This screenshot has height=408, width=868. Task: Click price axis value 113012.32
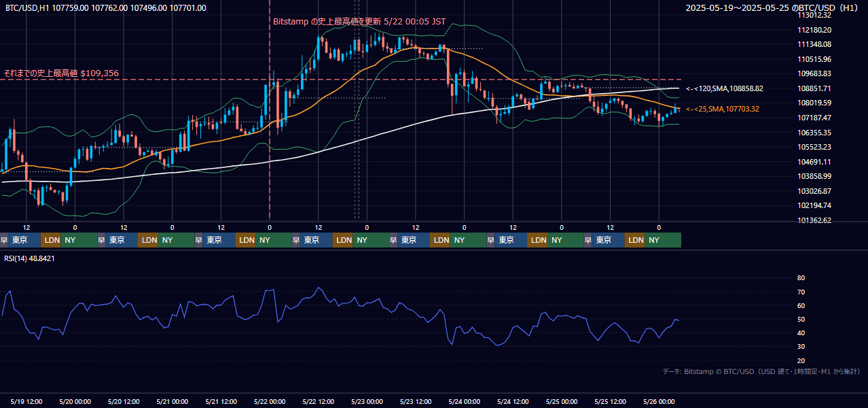point(814,15)
